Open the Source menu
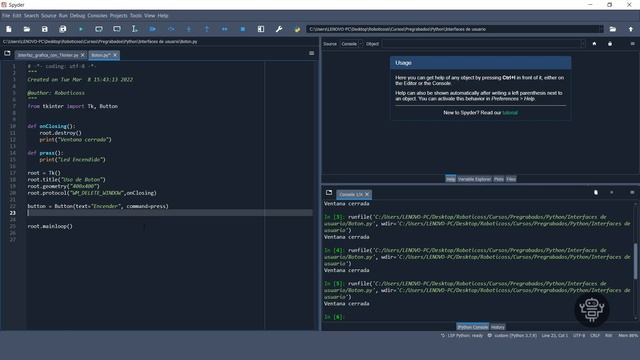Screen dimensions: 640x360 point(49,16)
